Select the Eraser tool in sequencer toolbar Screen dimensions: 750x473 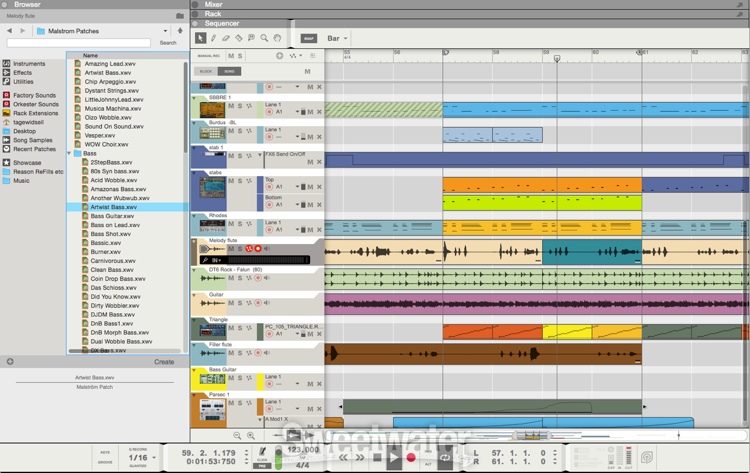point(226,38)
